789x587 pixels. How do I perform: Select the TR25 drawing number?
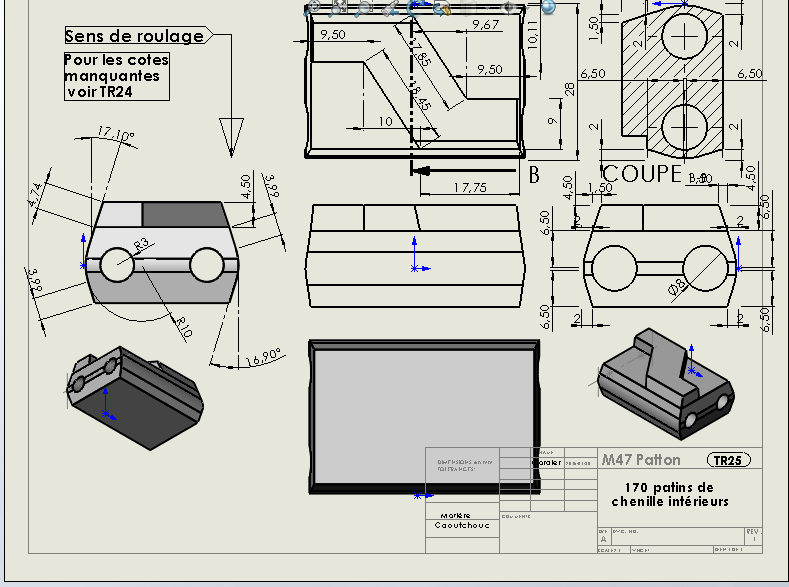tap(728, 460)
